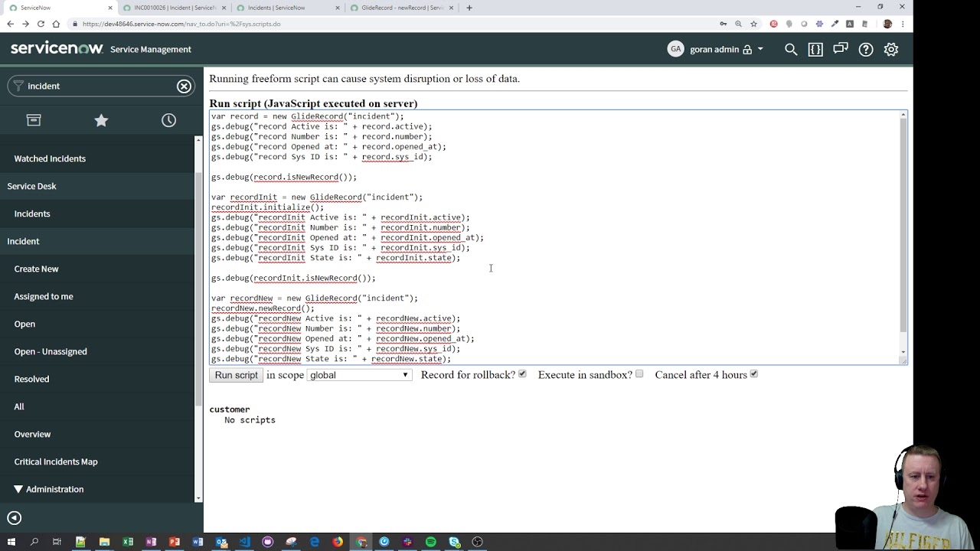Open Resolved incidents module
Viewport: 980px width, 551px height.
tap(31, 379)
